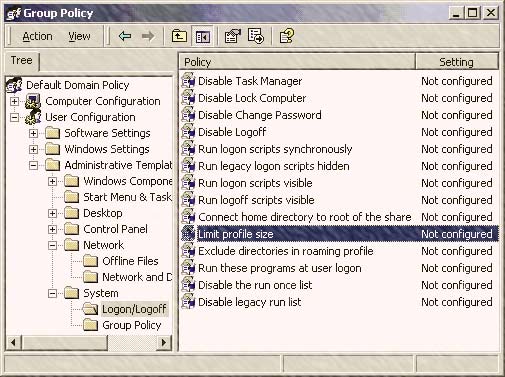This screenshot has width=505, height=377.
Task: Click icon beside Run logon scripts visible
Action: (188, 183)
